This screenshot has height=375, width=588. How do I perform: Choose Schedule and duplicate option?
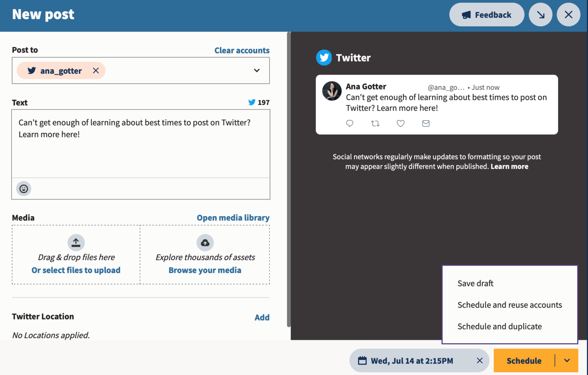(x=500, y=326)
